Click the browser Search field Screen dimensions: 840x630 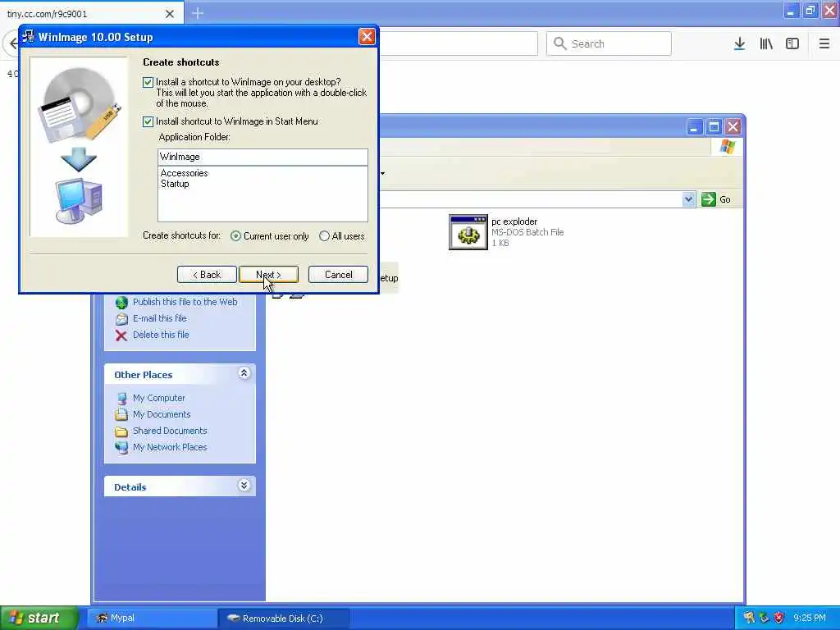point(609,44)
